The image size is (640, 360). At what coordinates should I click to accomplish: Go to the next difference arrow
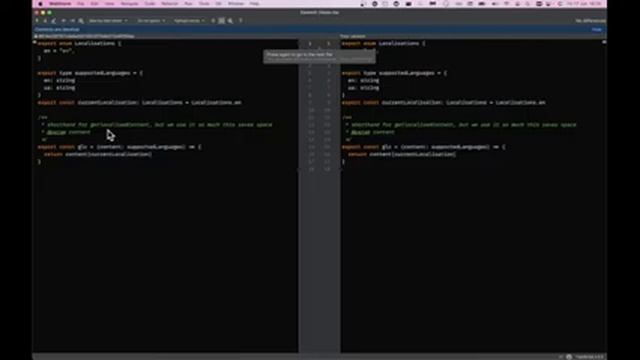[x=45, y=20]
